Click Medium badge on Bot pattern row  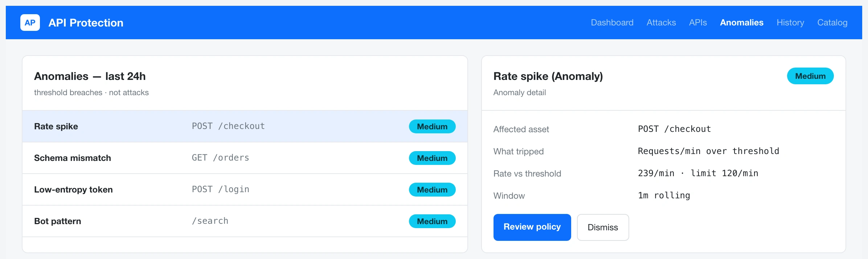coord(432,221)
